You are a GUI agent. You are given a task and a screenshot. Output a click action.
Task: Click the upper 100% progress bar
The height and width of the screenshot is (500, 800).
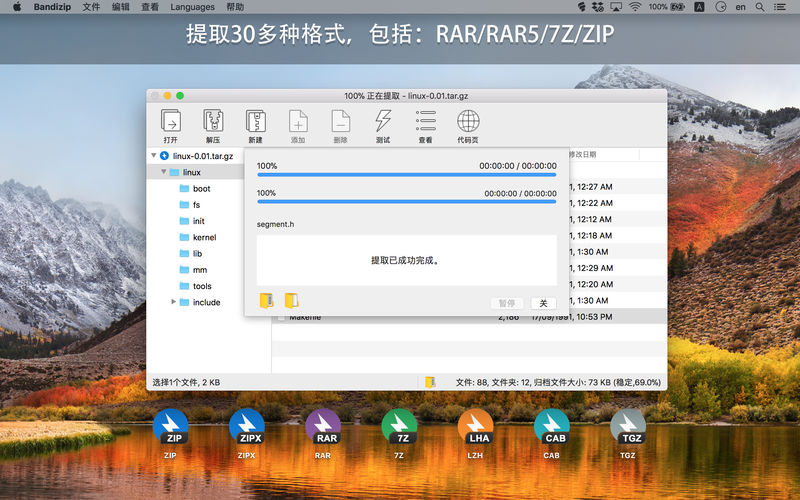pos(407,174)
